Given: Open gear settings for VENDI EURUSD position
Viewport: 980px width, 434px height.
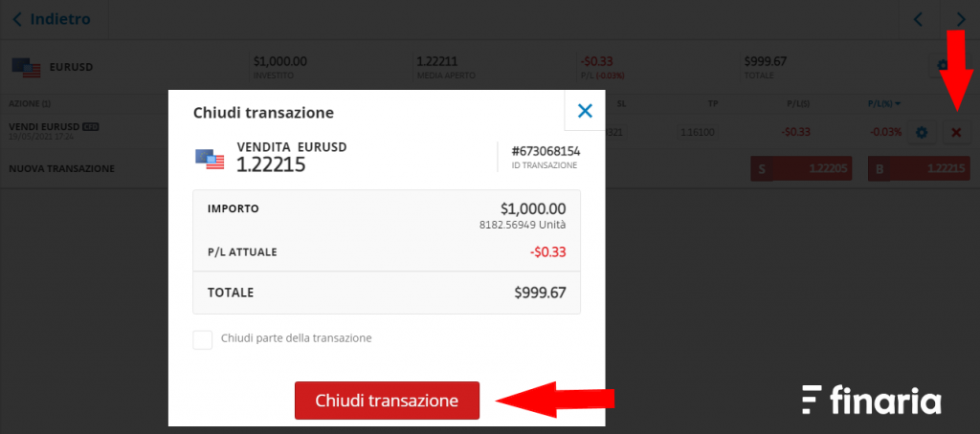Looking at the screenshot, I should pyautogui.click(x=922, y=132).
